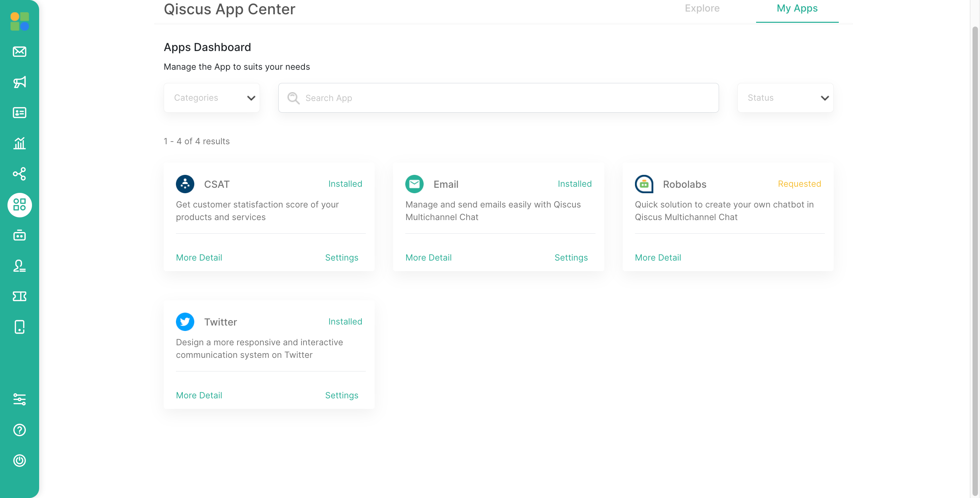Open the Broadcast megaphone icon in sidebar

19,82
